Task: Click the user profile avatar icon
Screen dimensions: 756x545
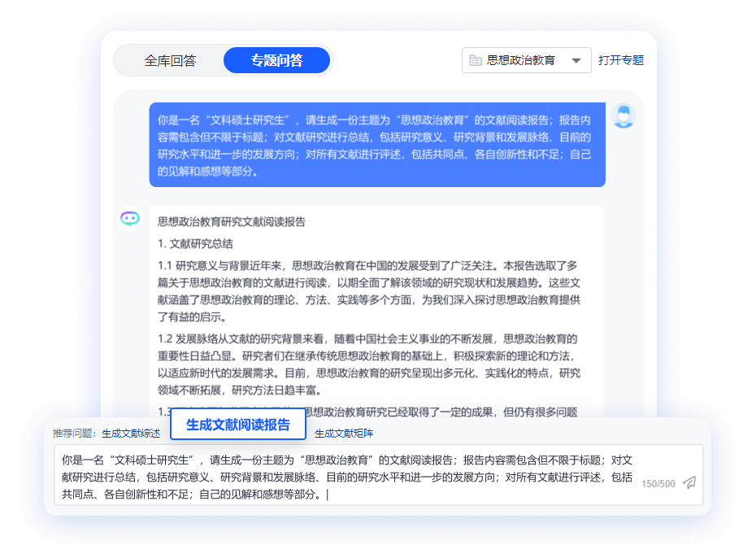Action: (623, 117)
